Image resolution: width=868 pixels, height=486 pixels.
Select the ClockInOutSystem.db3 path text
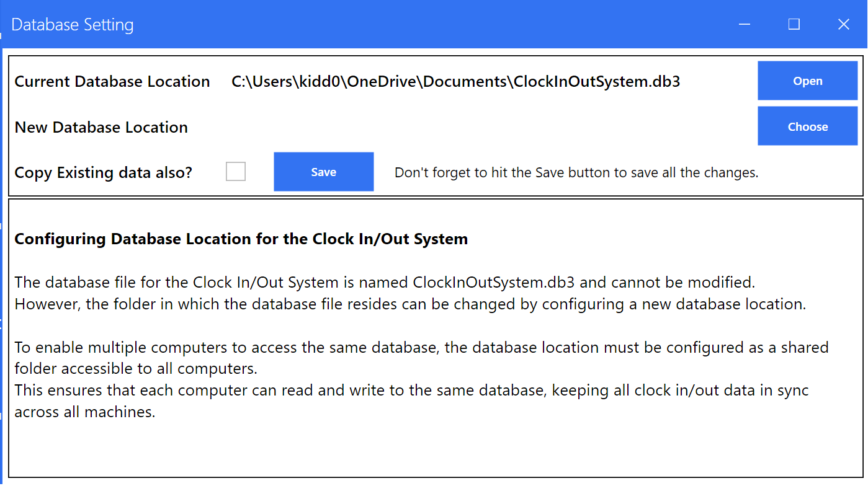pyautogui.click(x=456, y=81)
